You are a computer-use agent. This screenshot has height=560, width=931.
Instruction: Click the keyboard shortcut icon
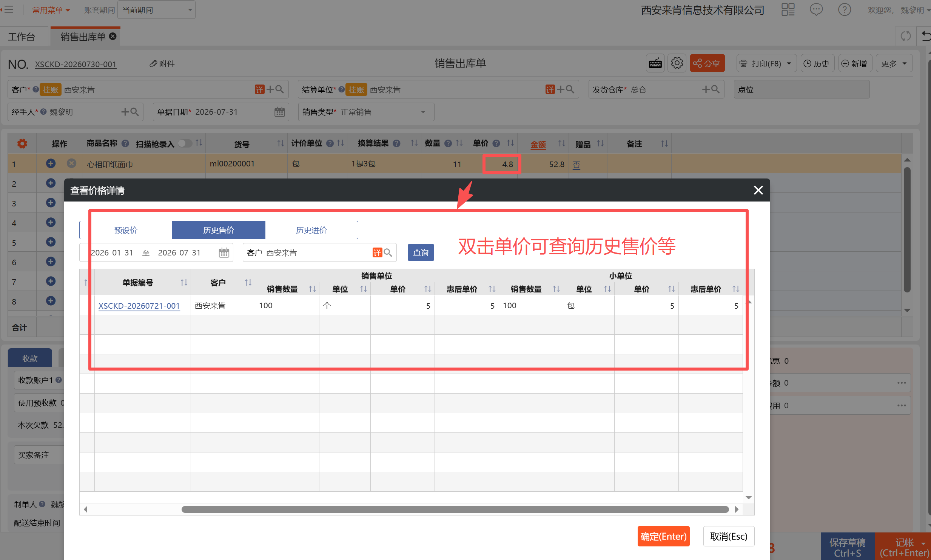(x=655, y=63)
